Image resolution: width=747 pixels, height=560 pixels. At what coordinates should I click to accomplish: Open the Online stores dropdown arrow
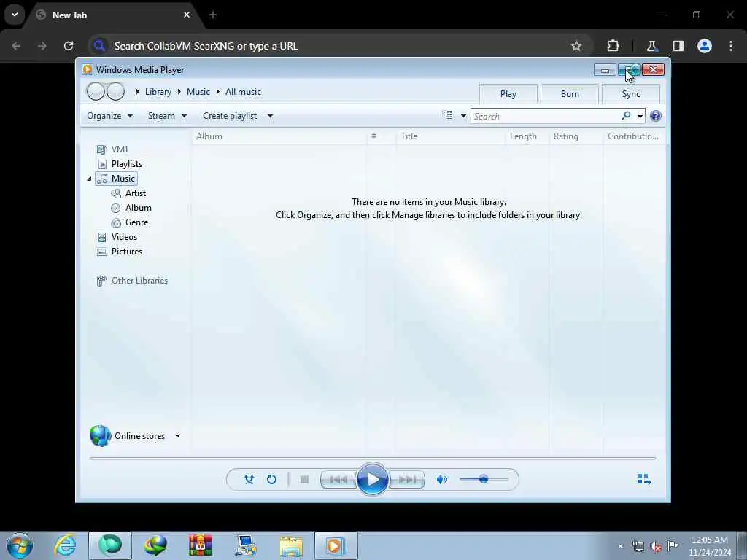click(177, 436)
